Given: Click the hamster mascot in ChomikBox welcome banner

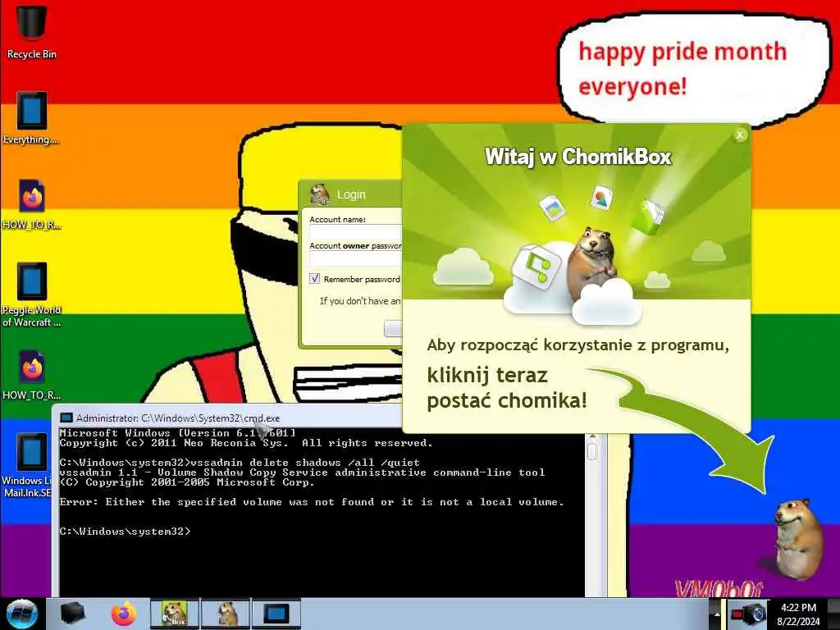Looking at the screenshot, I should [592, 262].
